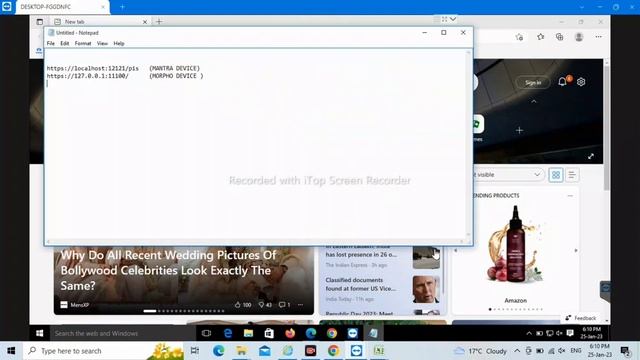This screenshot has height=360, width=640.
Task: Click the remote Windows Start button
Action: 40,333
